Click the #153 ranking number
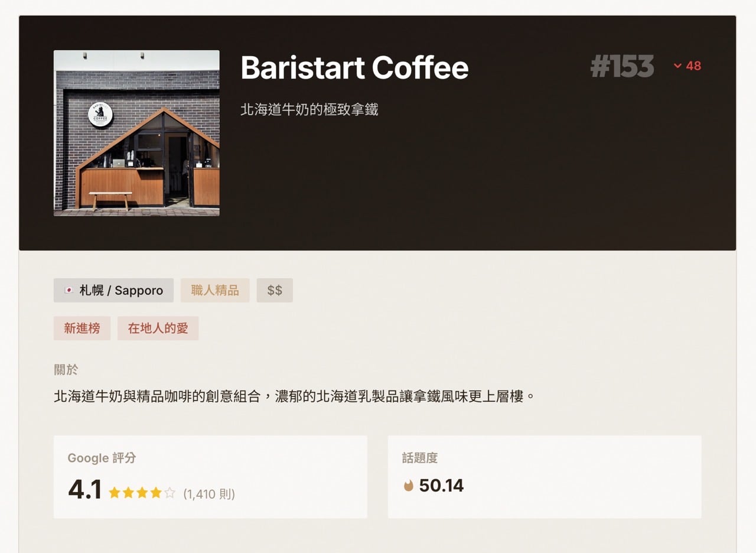The width and height of the screenshot is (756, 553). click(x=622, y=66)
